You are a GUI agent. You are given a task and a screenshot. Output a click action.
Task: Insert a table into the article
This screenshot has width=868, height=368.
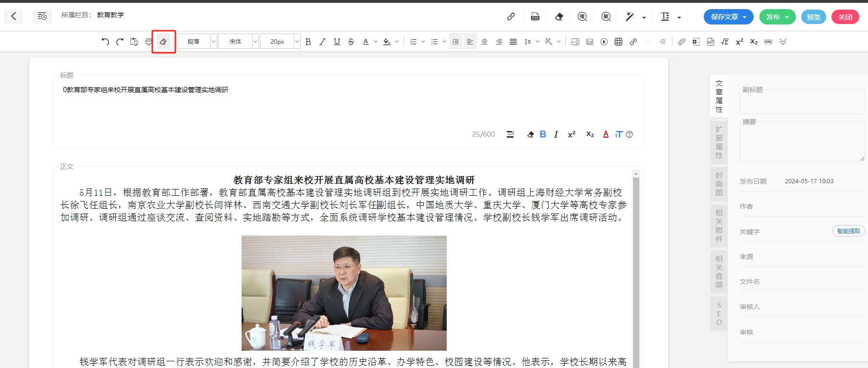[x=618, y=42]
